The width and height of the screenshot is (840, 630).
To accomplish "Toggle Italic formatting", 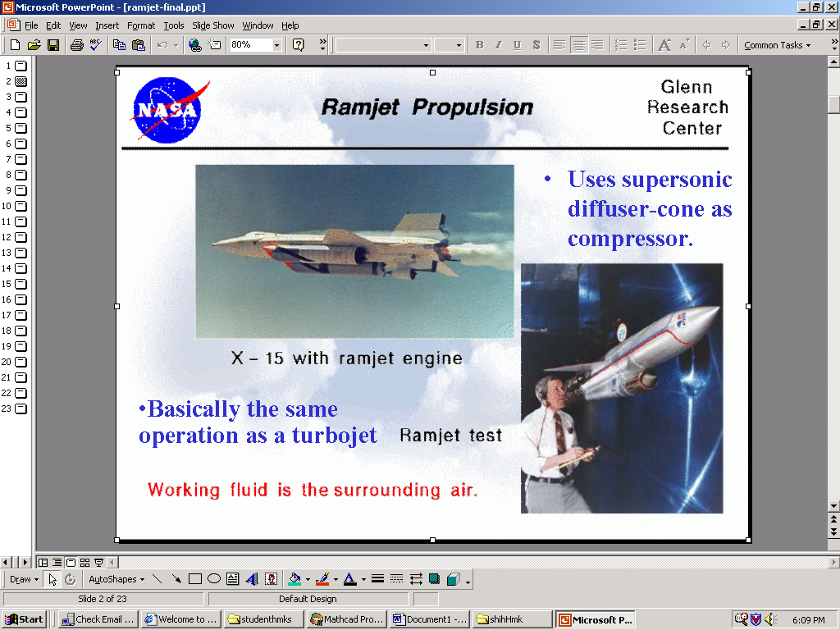I will click(x=498, y=45).
